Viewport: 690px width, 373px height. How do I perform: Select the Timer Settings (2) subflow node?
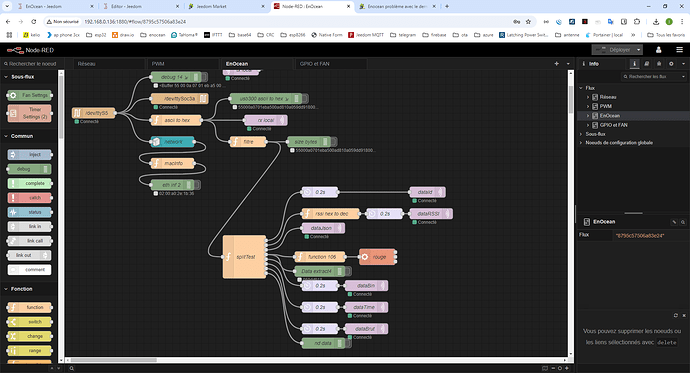(x=29, y=113)
